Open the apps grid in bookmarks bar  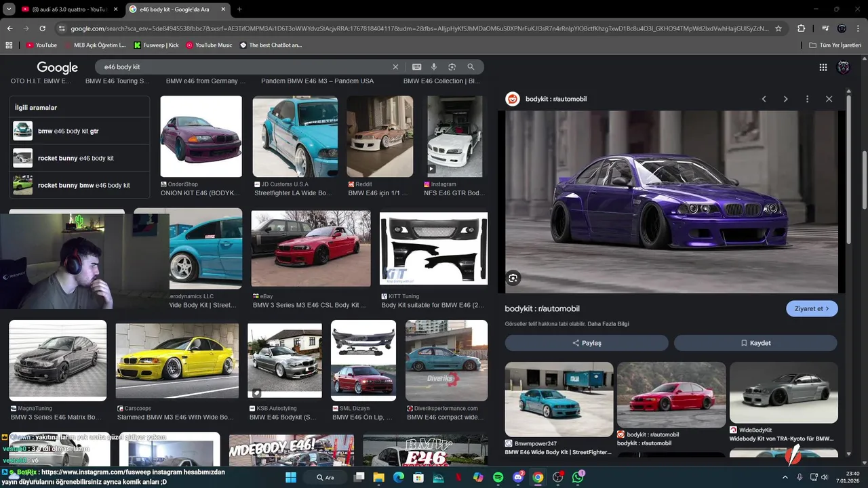(x=9, y=45)
